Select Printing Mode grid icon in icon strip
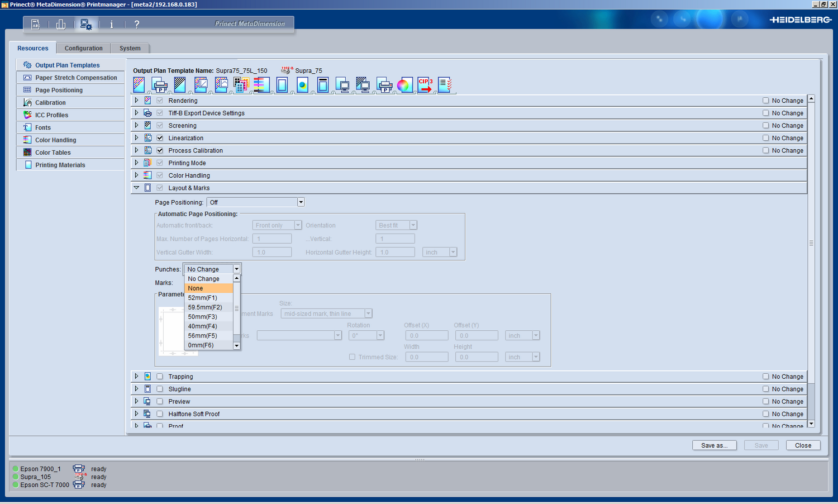 241,85
